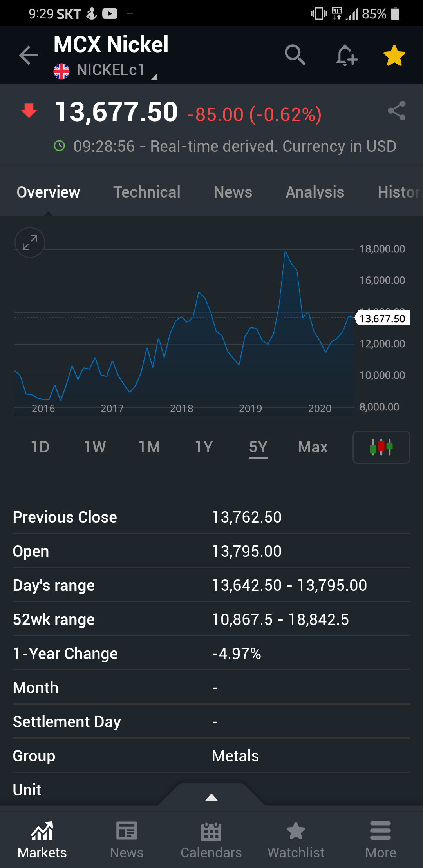423x868 pixels.
Task: Select the 1Y chart range
Action: coord(204,447)
